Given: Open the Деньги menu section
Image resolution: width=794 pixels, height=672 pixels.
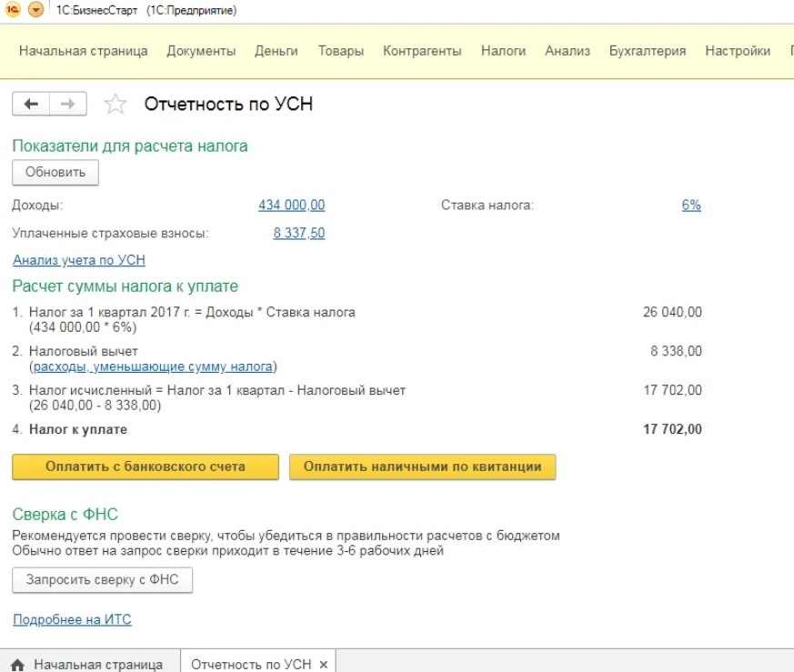Looking at the screenshot, I should [276, 51].
